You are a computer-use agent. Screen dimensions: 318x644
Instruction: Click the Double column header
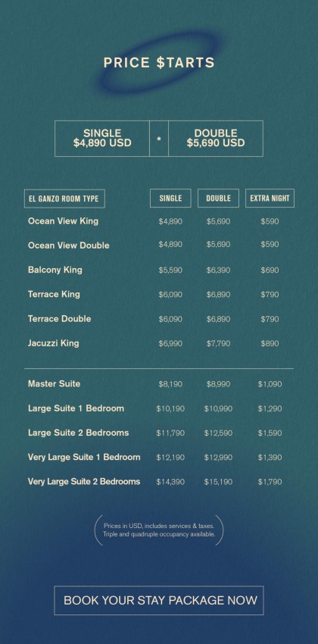[218, 199]
